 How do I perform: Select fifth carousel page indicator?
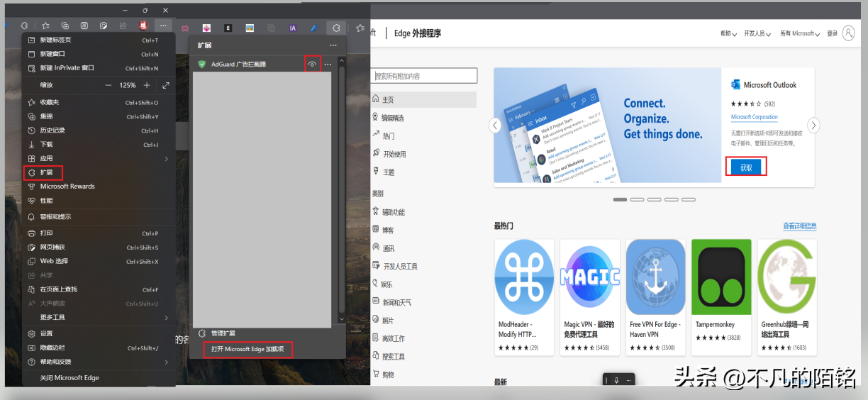(689, 199)
